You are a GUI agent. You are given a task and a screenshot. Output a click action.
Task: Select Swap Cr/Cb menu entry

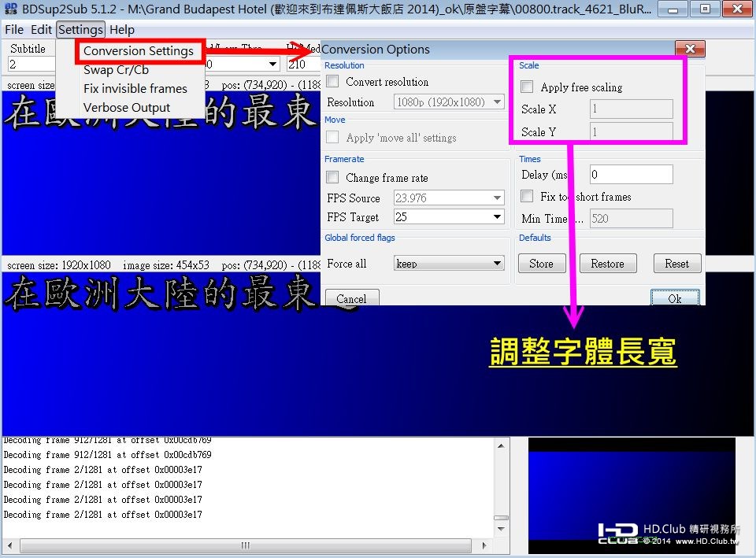click(x=117, y=70)
